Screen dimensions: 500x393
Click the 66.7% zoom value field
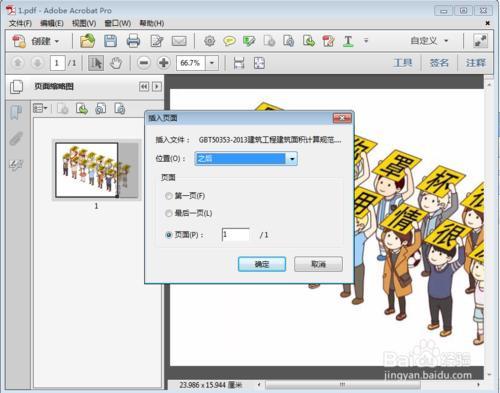[190, 63]
